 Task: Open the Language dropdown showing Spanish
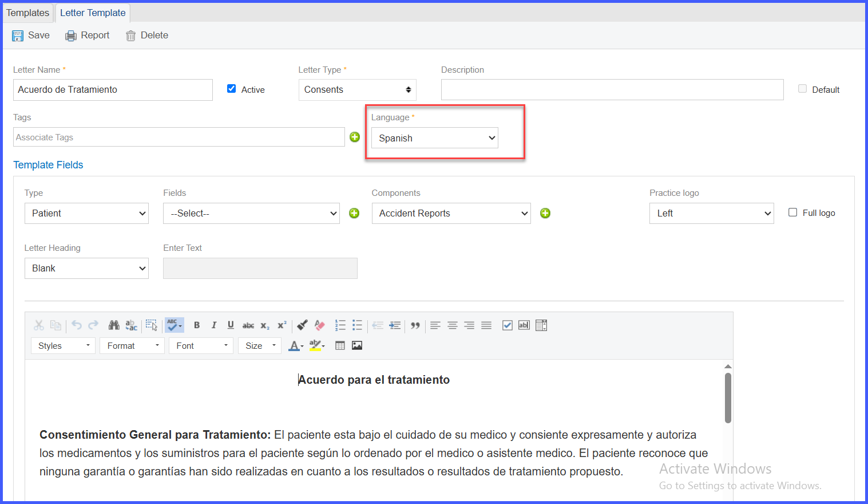tap(435, 138)
